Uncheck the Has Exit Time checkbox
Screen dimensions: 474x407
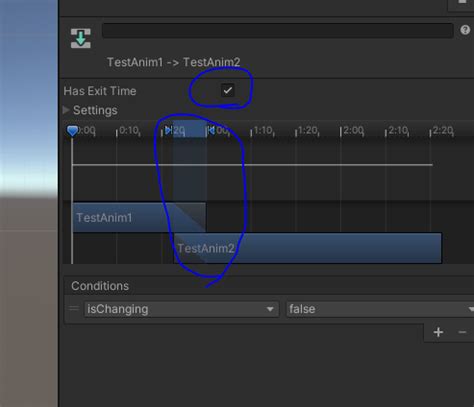coord(228,90)
